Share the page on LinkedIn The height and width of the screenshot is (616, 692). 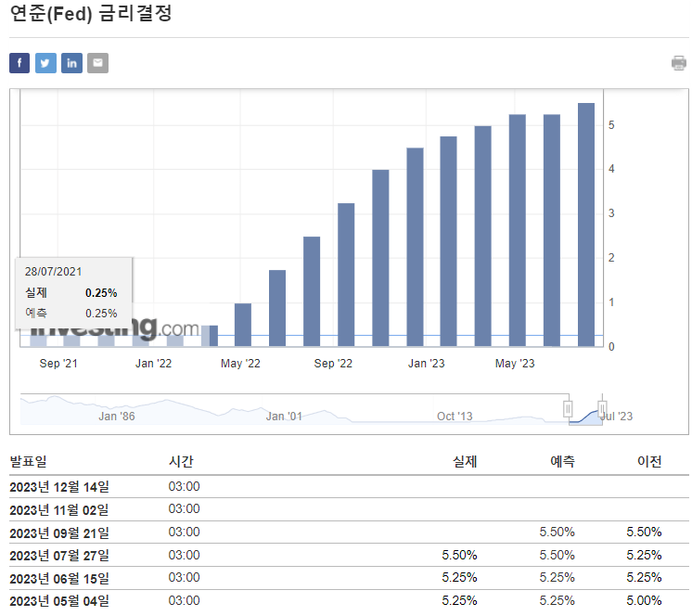pos(71,63)
